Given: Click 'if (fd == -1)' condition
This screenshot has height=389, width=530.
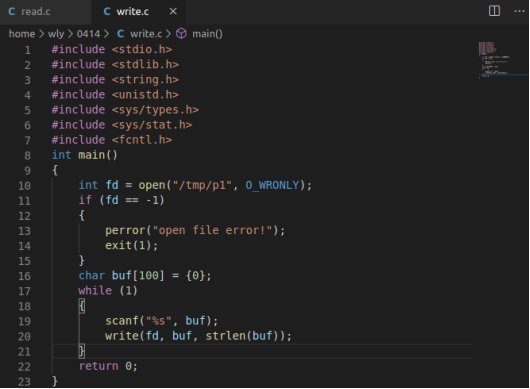Looking at the screenshot, I should coord(121,200).
